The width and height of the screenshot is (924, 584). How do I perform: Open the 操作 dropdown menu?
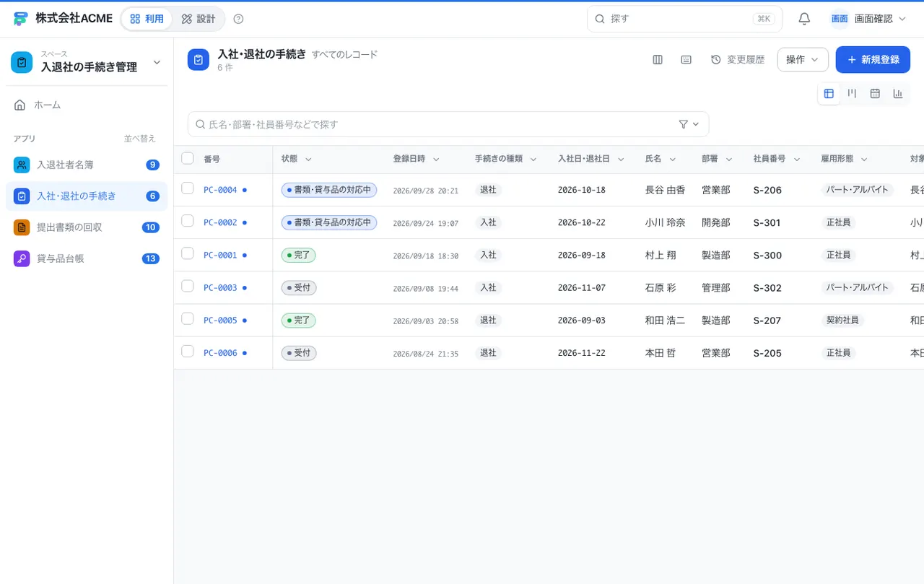pos(803,60)
